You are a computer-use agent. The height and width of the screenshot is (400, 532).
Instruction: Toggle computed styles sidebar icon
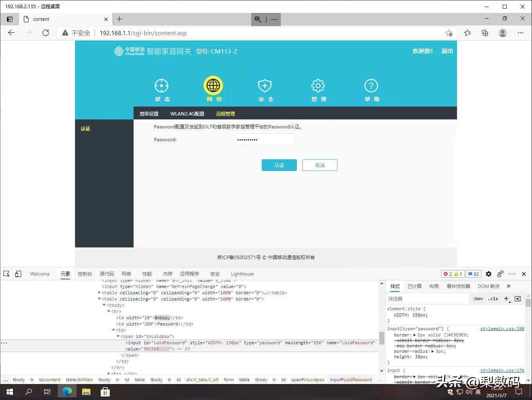[518, 299]
